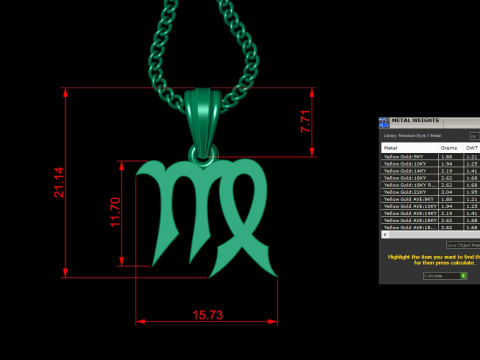Select the Yellow Gold AVE:14KY row

click(x=431, y=213)
